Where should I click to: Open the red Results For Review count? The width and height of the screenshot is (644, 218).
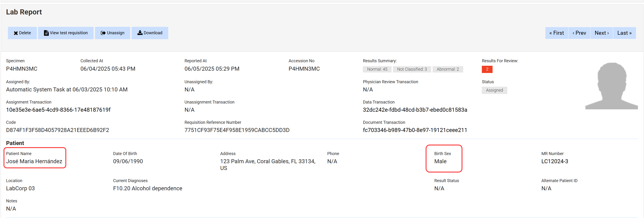(x=487, y=69)
